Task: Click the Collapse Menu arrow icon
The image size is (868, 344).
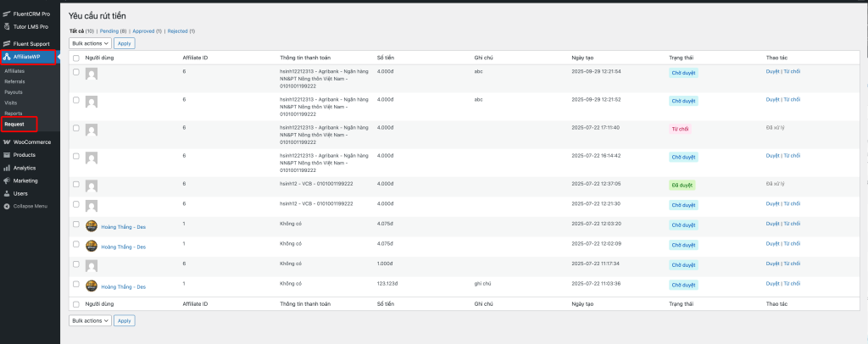Action: tap(7, 206)
